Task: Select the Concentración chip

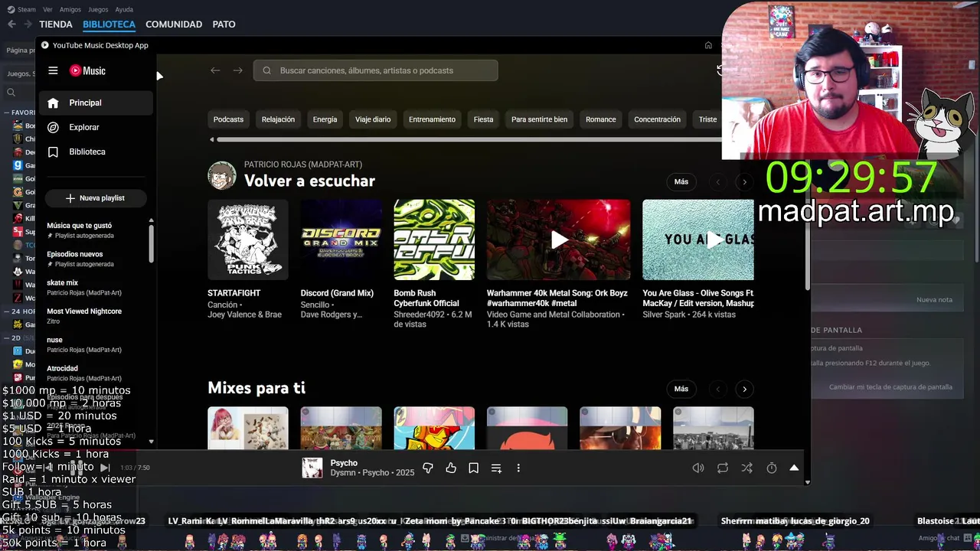Action: 657,119
